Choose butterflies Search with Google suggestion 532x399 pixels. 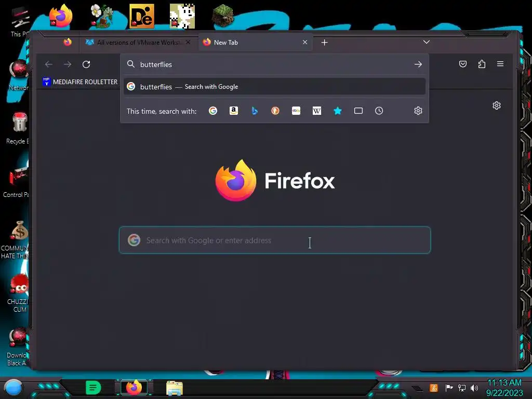[274, 87]
